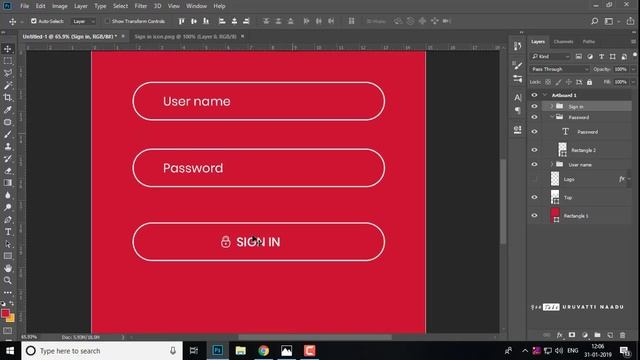Select the Pen tool

click(x=8, y=220)
